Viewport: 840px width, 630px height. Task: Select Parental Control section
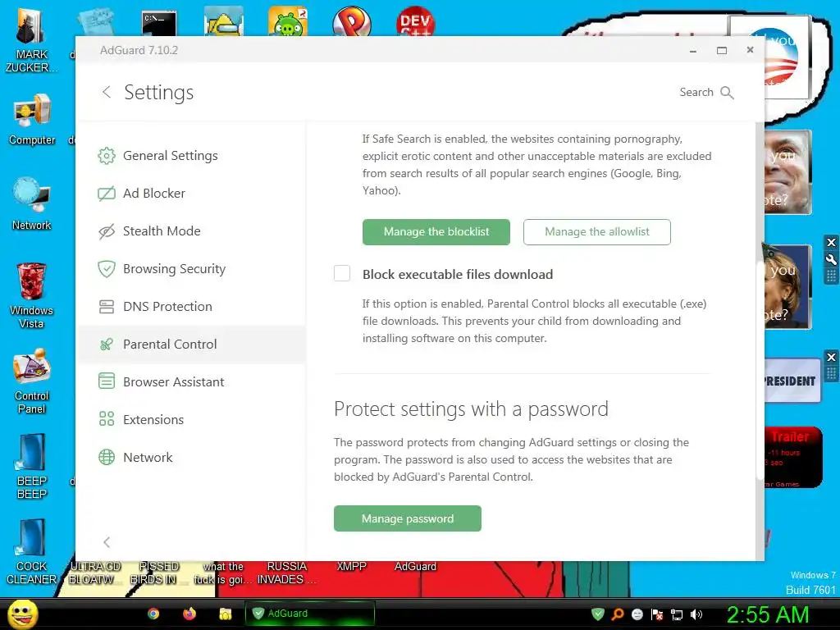190,344
